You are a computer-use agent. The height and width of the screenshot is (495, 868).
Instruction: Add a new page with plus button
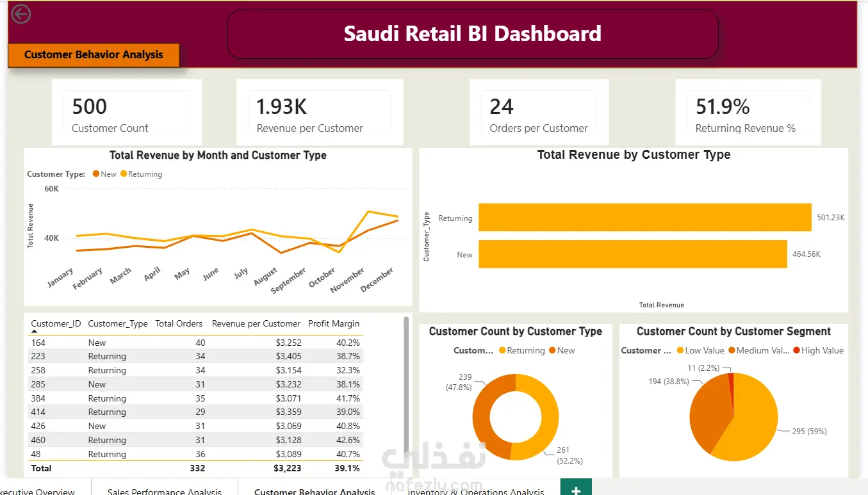tap(576, 488)
